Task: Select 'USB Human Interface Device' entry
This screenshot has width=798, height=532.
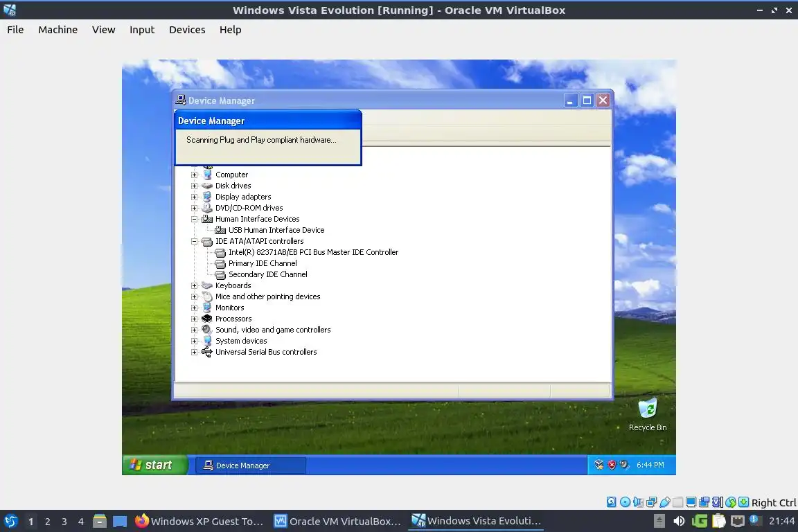Action: click(276, 230)
